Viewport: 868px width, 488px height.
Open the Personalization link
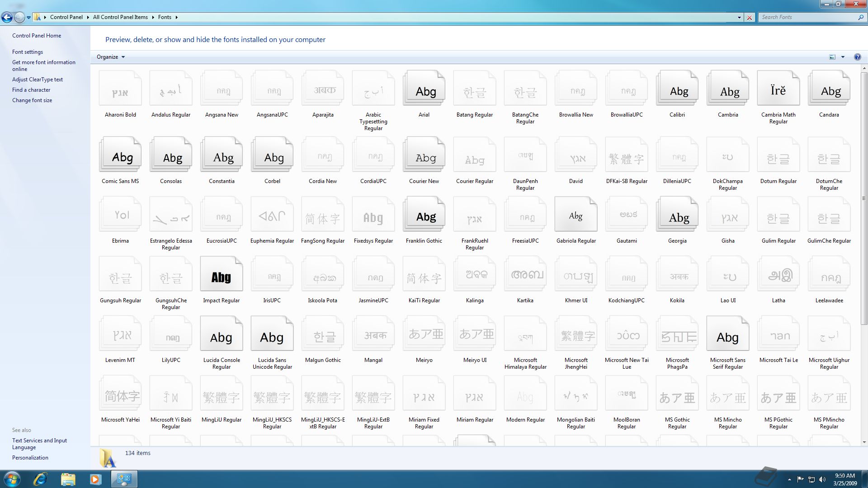coord(30,458)
